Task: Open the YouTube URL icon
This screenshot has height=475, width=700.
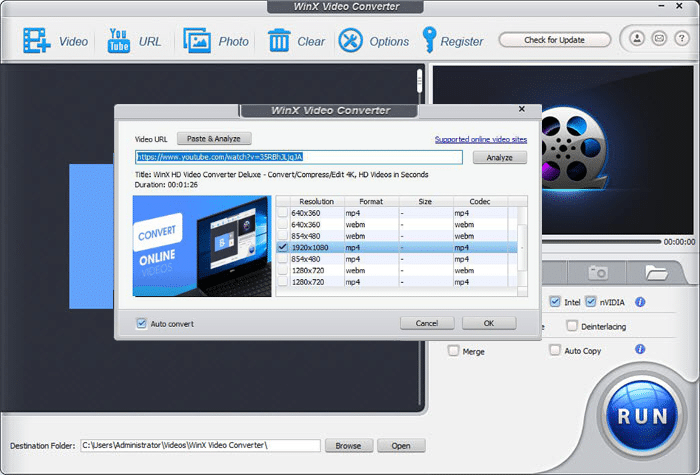Action: point(119,41)
